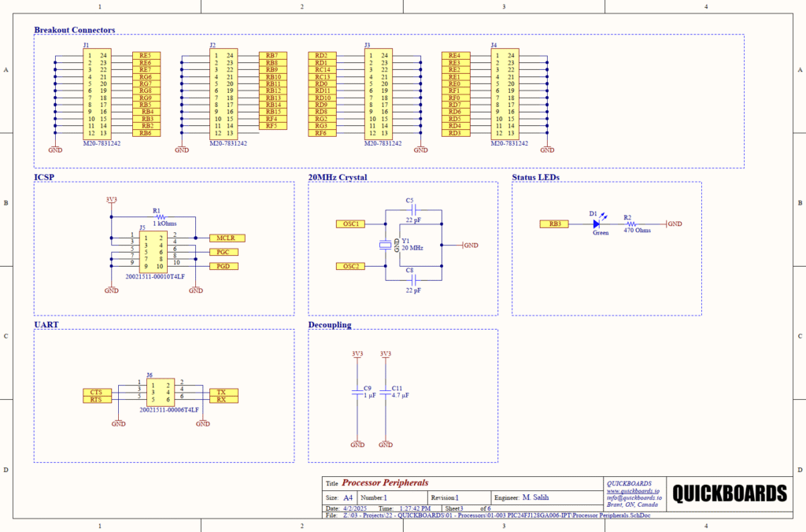The image size is (806, 532).
Task: Select the Processor Peripherals title text
Action: 385,482
